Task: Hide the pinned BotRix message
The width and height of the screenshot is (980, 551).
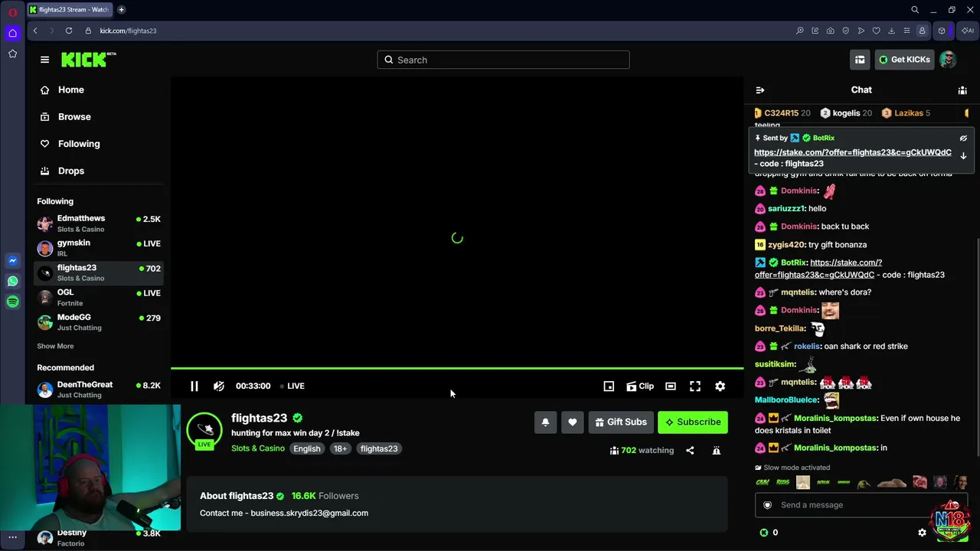Action: pyautogui.click(x=963, y=139)
